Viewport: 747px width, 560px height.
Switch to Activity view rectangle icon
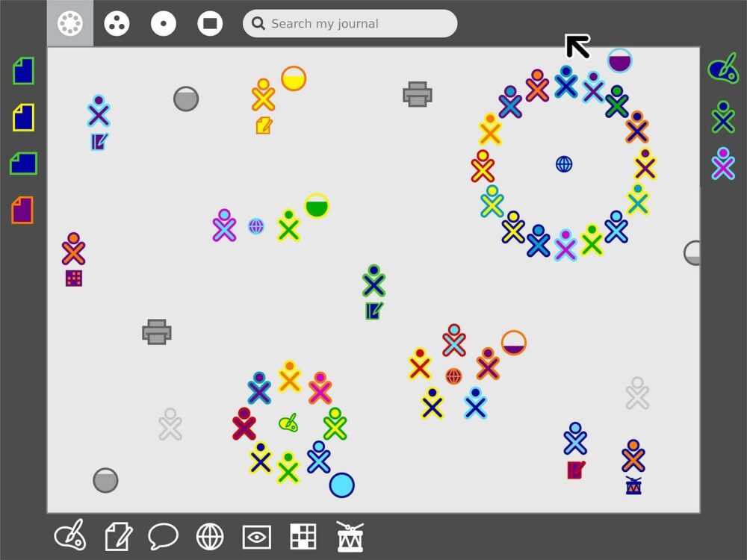click(x=210, y=23)
